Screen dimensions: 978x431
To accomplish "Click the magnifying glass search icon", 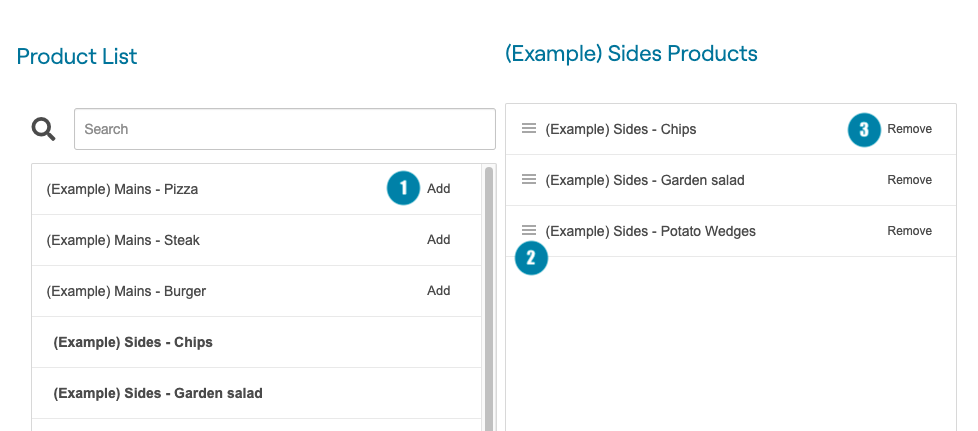I will click(44, 129).
